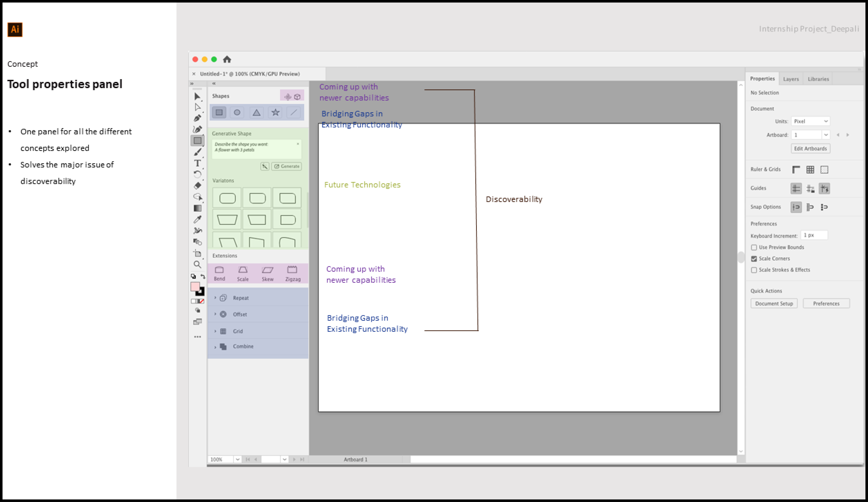The image size is (868, 502).
Task: Select the Type tool in toolbar
Action: coord(197,163)
